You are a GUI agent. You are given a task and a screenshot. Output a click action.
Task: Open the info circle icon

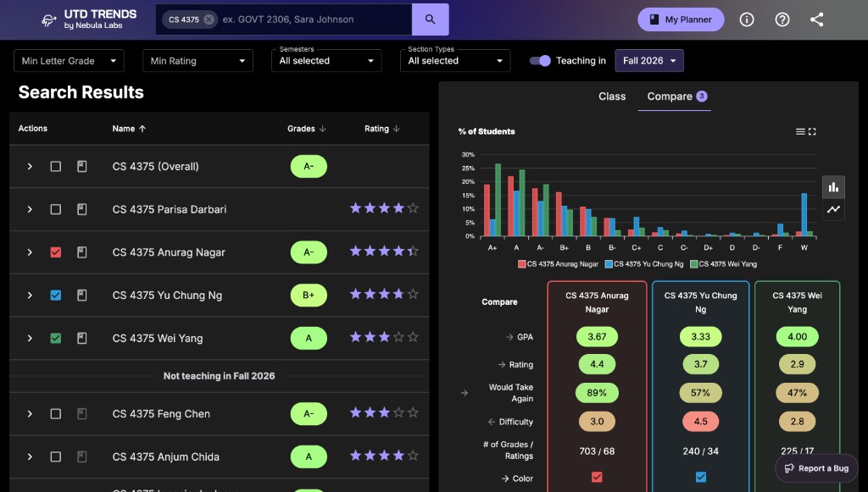pyautogui.click(x=747, y=19)
